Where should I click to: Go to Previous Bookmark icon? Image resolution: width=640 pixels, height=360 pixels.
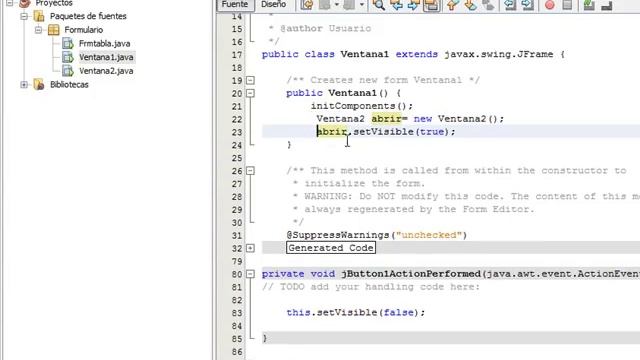pos(453,5)
